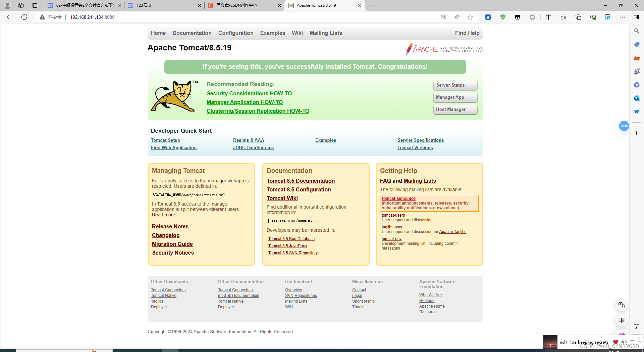Open JDBC DataSources link

click(x=253, y=147)
